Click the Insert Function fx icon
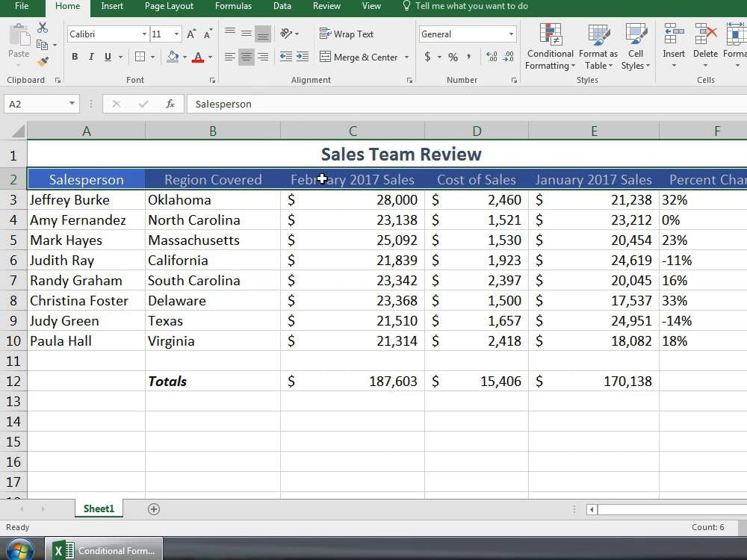This screenshot has height=560, width=747. pyautogui.click(x=170, y=104)
